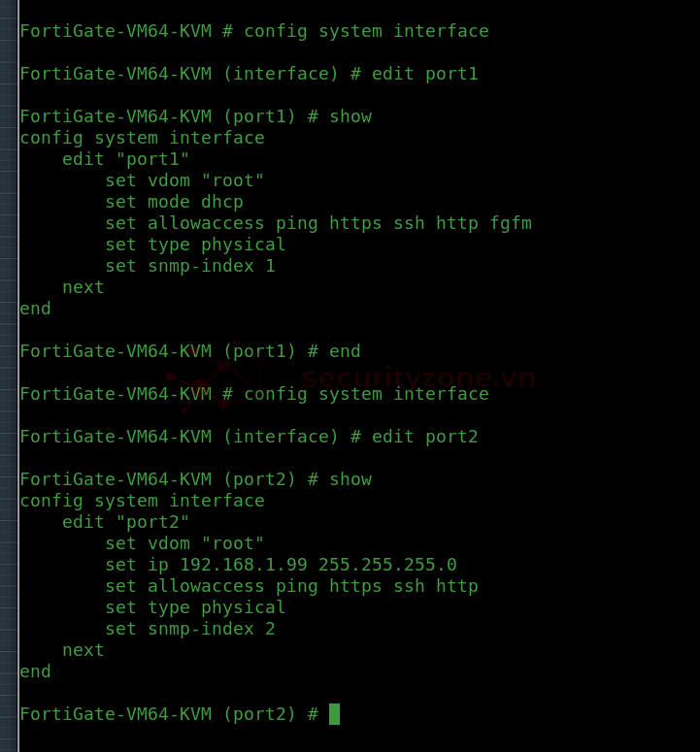Click the quoted "port1" edit line in output
The height and width of the screenshot is (752, 700).
point(126,159)
